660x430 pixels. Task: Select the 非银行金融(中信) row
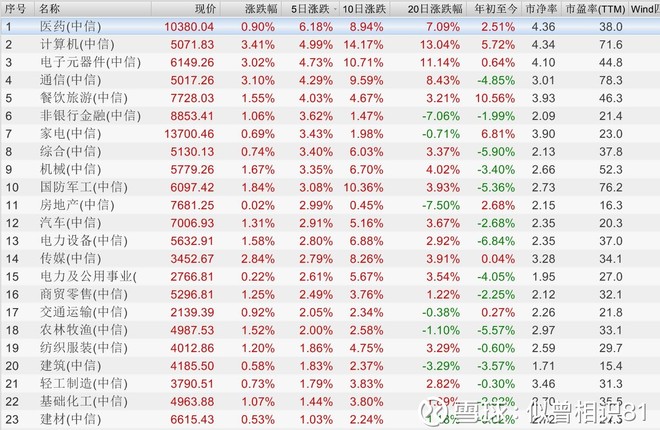330,116
